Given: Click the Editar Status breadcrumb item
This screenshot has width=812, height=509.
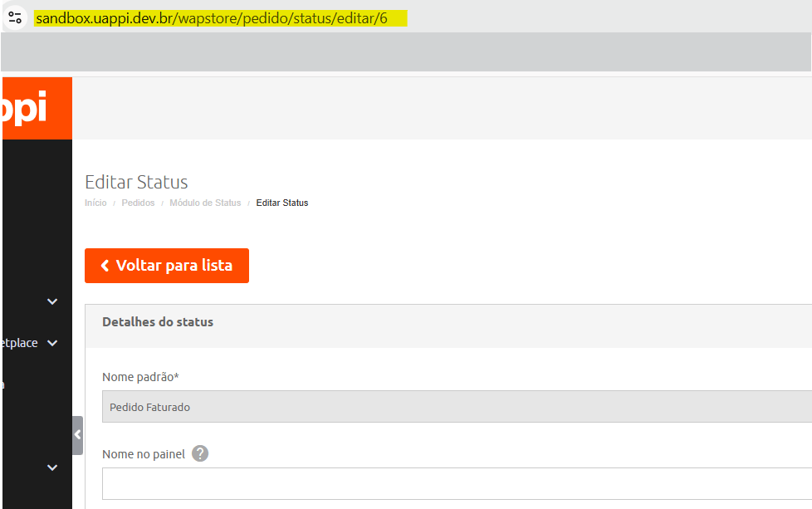Looking at the screenshot, I should (282, 203).
